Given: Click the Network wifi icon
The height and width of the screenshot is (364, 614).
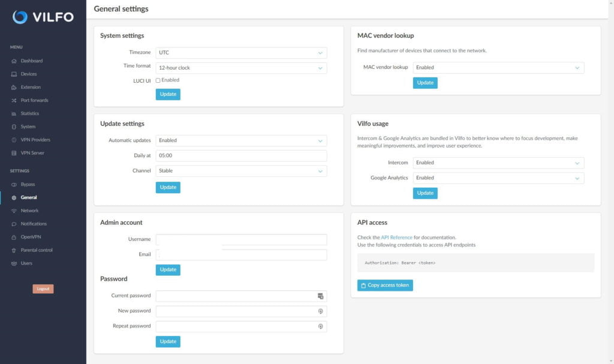Looking at the screenshot, I should (14, 211).
